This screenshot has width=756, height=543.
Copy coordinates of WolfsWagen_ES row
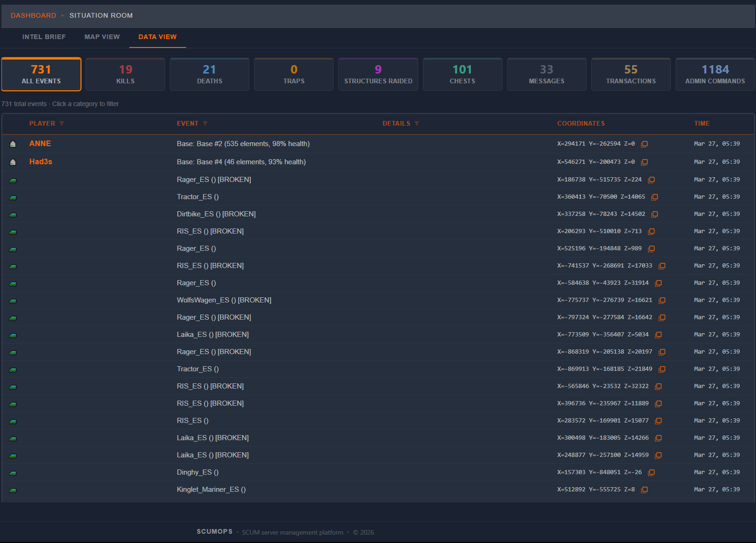pyautogui.click(x=662, y=301)
